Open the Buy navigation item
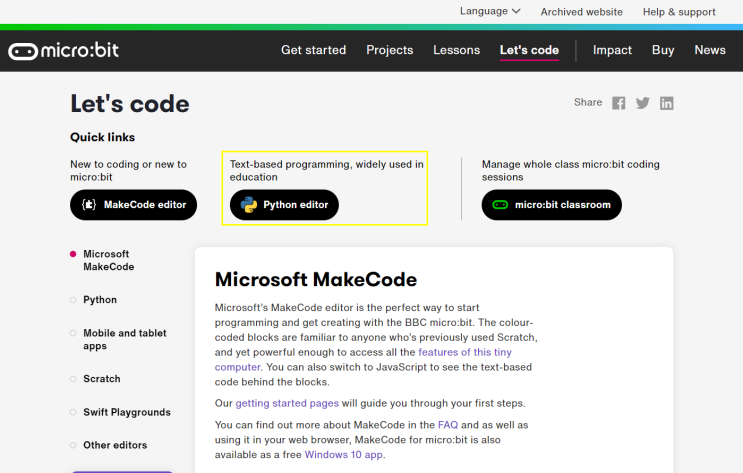 [x=663, y=50]
